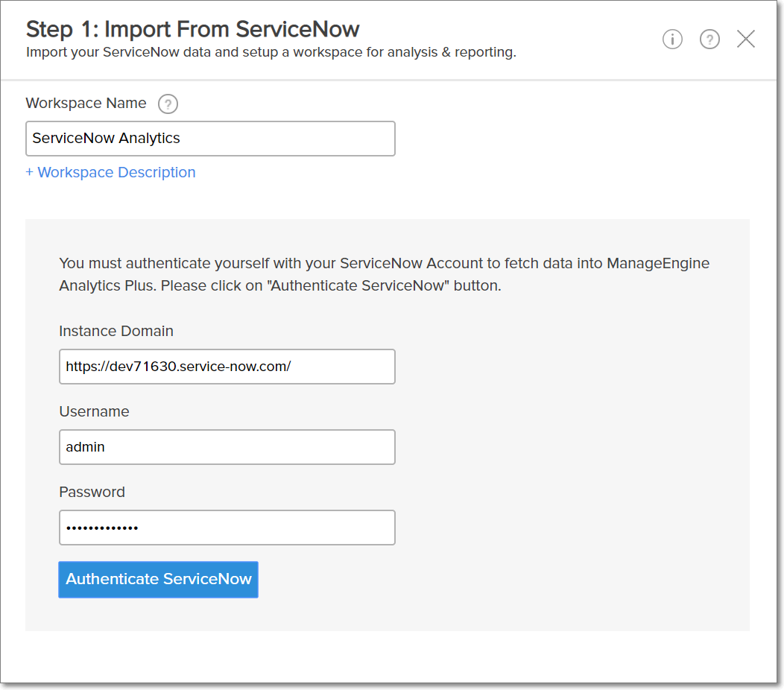This screenshot has height=690, width=784.
Task: Close the Import From ServiceNow dialog
Action: click(745, 39)
